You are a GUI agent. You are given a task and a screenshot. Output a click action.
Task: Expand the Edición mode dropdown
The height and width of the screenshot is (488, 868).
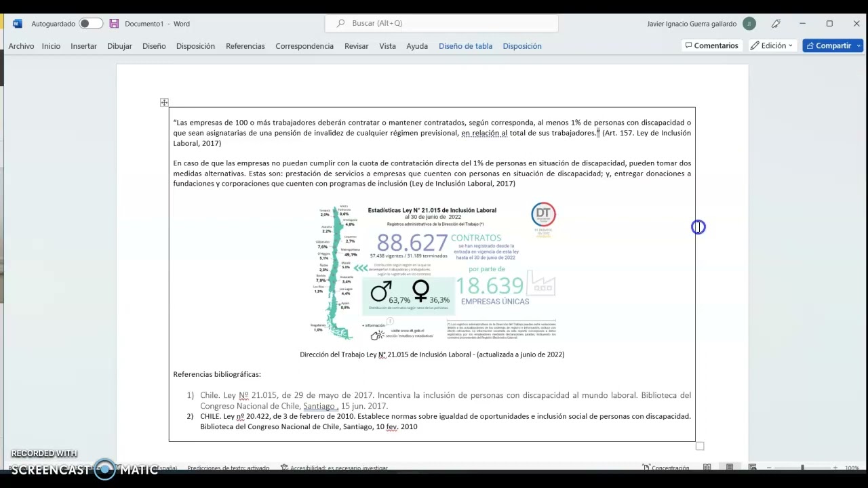pos(772,45)
